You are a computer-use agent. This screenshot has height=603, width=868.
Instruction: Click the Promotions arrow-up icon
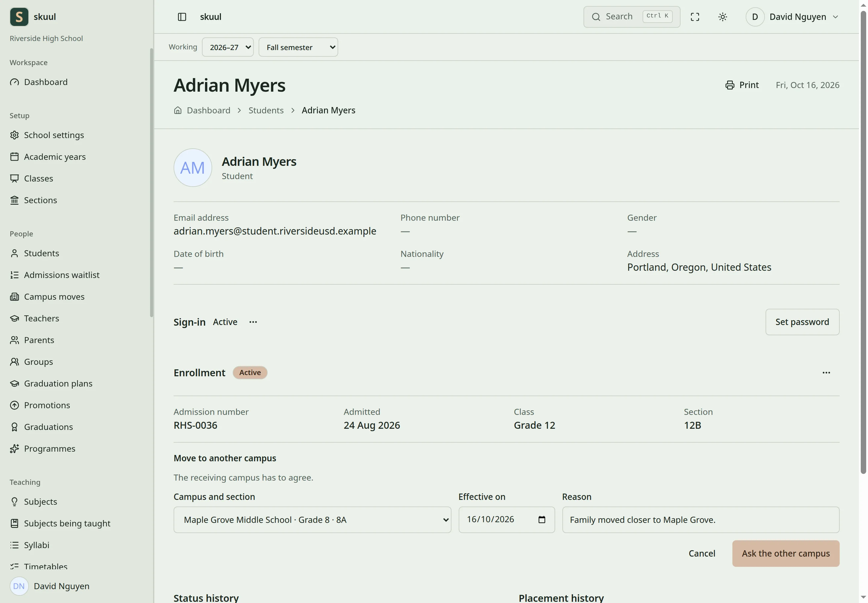click(x=14, y=405)
